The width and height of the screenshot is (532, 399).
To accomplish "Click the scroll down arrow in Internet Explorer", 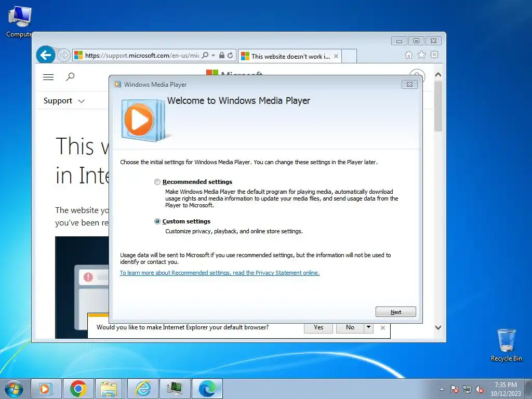I will tap(438, 327).
